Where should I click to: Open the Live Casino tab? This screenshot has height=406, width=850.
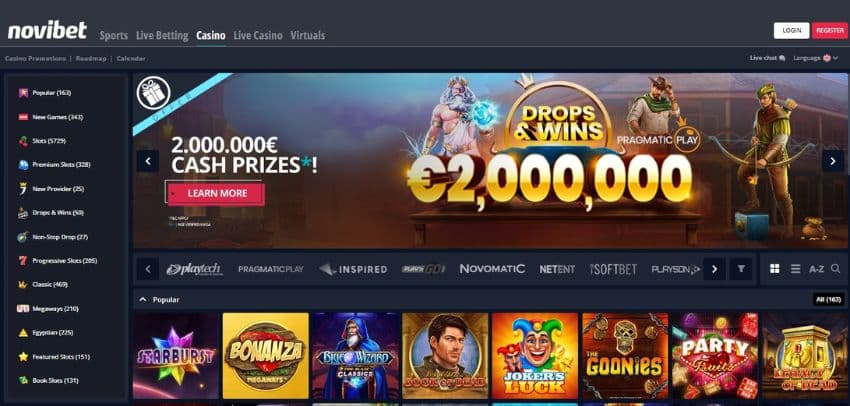(x=258, y=36)
